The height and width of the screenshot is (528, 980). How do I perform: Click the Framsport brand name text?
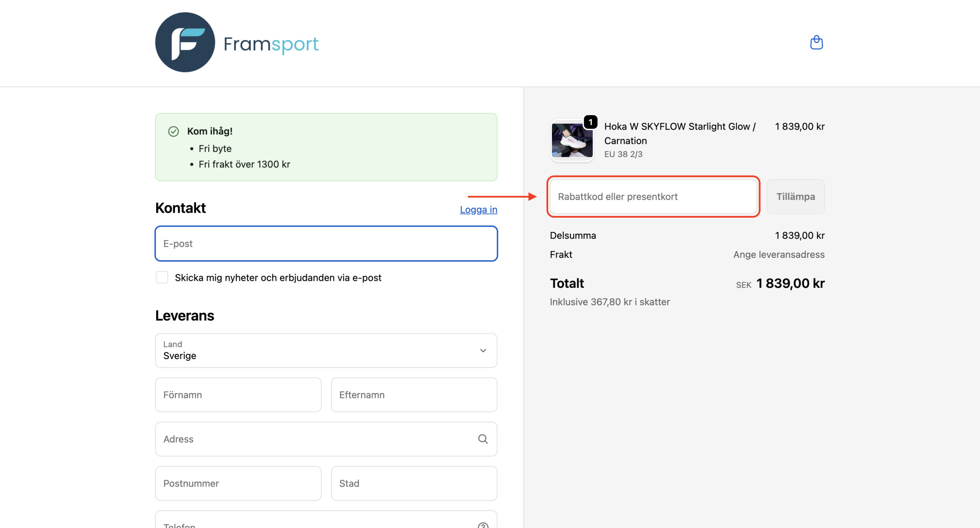click(x=271, y=44)
